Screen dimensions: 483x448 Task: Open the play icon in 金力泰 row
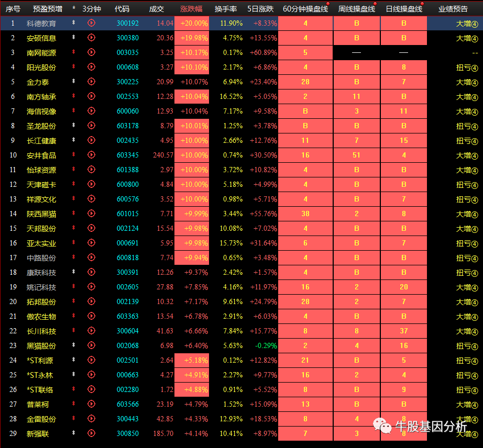point(91,82)
